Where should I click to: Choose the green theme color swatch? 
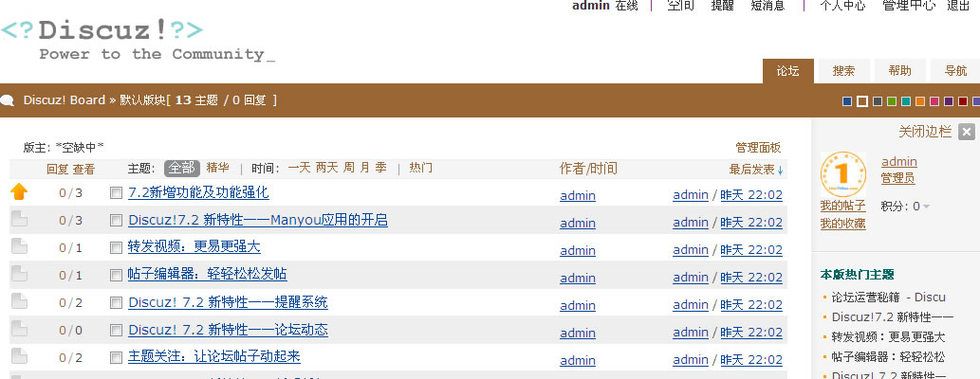892,101
